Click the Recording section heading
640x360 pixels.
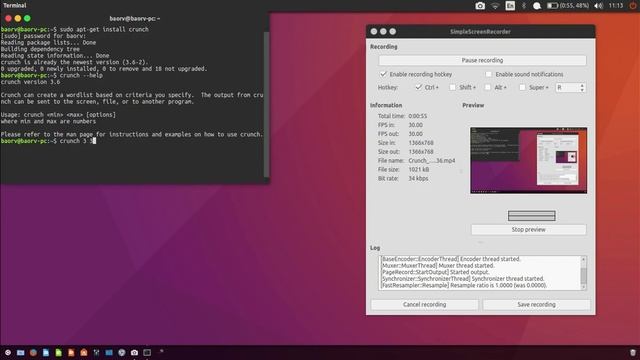point(384,47)
